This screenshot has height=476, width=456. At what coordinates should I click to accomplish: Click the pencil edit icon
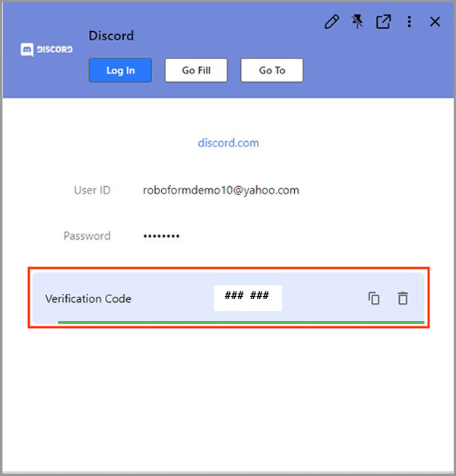(331, 22)
